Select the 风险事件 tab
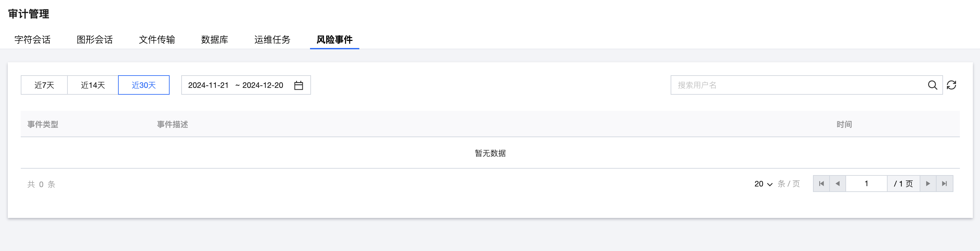 [334, 40]
